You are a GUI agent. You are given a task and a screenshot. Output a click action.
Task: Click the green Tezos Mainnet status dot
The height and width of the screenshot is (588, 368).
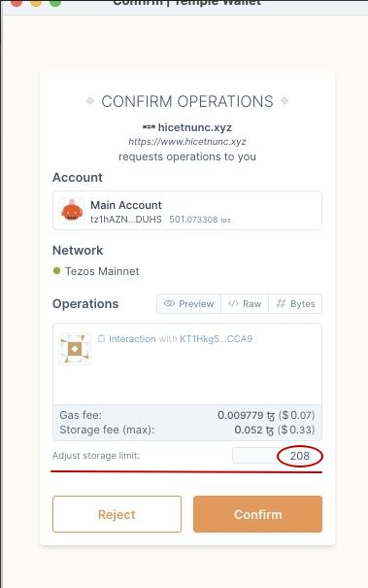click(x=56, y=270)
